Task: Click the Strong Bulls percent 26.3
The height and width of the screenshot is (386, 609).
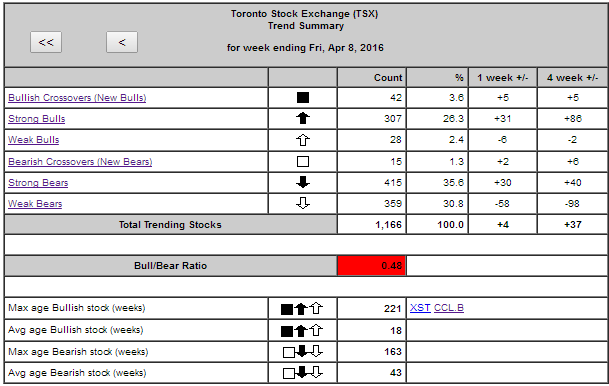Action: 453,118
